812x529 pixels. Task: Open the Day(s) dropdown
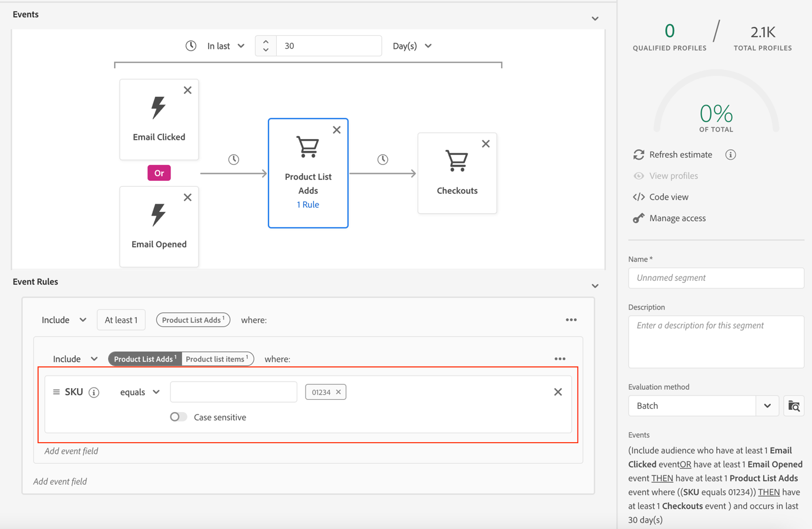(x=412, y=45)
